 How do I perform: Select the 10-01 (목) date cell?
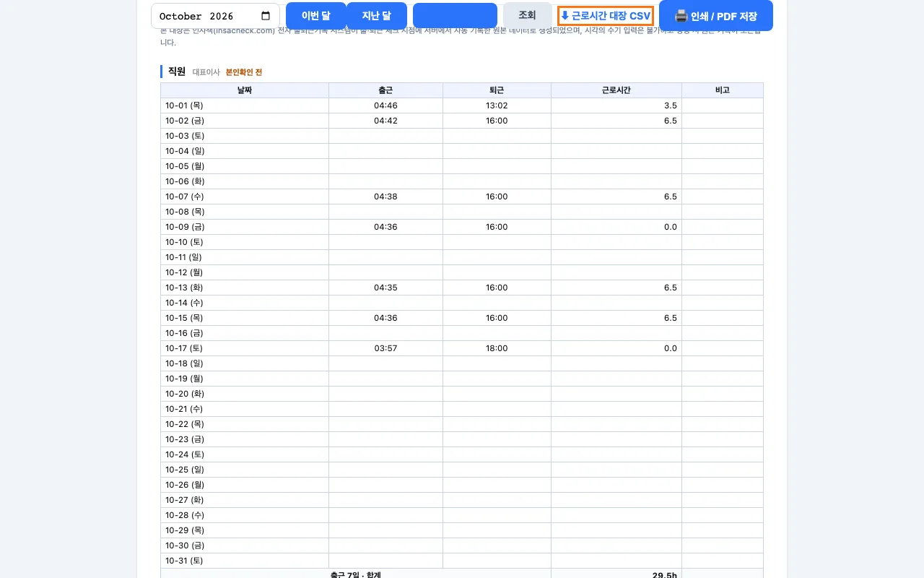(x=245, y=105)
